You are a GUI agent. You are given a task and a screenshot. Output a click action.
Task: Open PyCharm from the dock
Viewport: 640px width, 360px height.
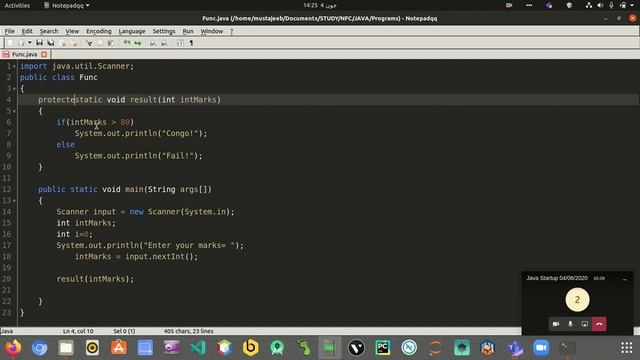point(383,348)
